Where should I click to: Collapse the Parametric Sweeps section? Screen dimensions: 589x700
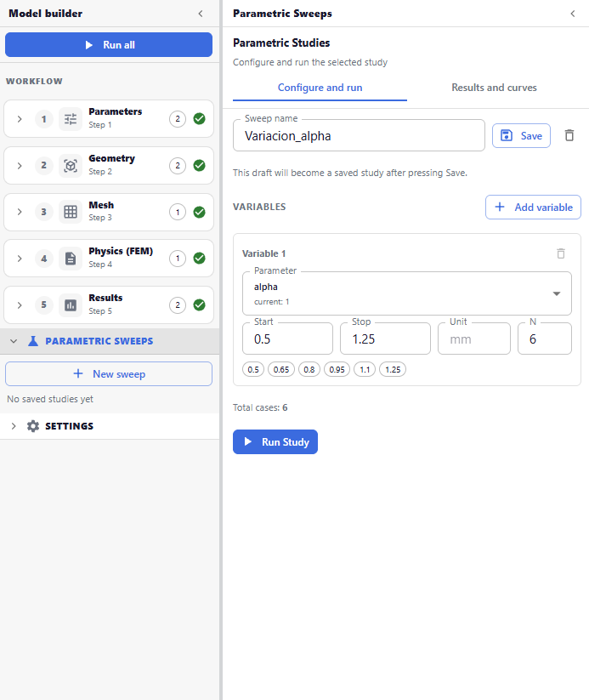tap(14, 341)
